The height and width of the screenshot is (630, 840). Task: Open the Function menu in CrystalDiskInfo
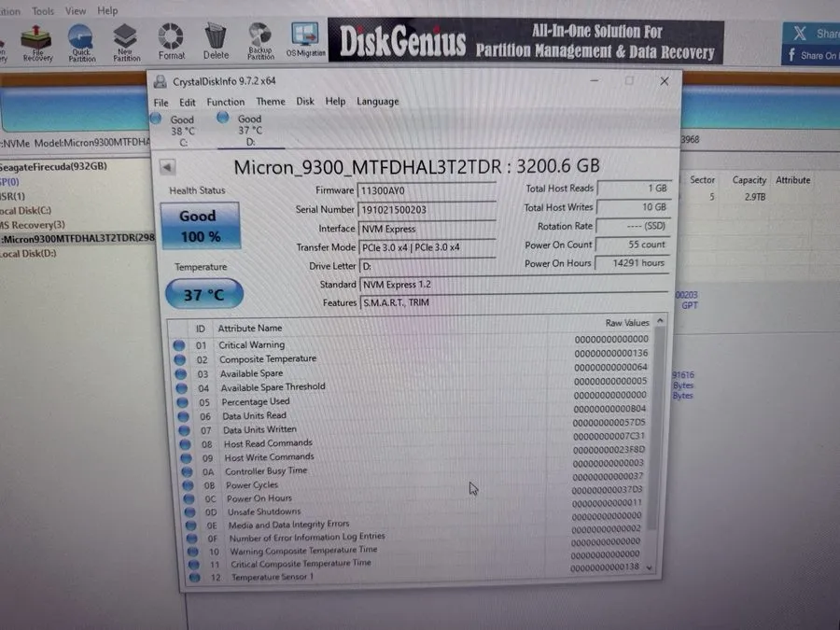[x=226, y=102]
